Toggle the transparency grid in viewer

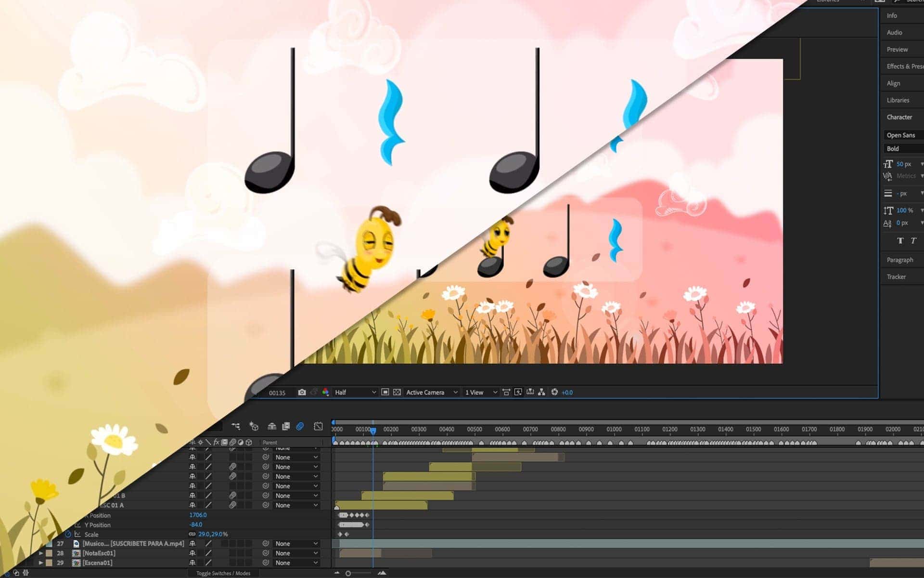(x=397, y=393)
